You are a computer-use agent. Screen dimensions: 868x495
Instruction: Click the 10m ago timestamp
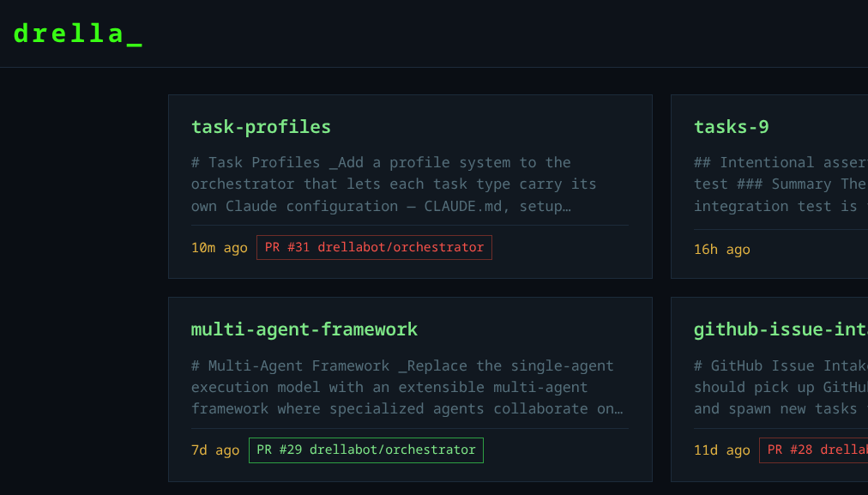(x=219, y=248)
